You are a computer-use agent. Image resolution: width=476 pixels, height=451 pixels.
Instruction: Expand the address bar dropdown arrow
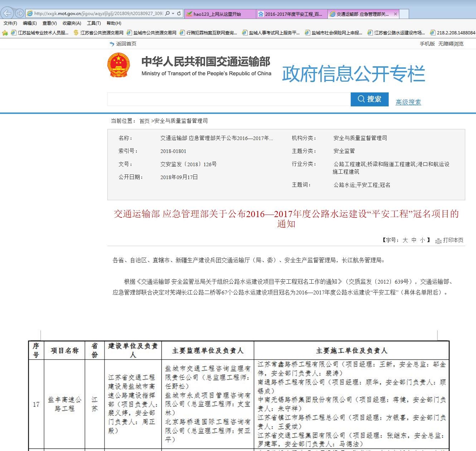pyautogui.click(x=173, y=14)
